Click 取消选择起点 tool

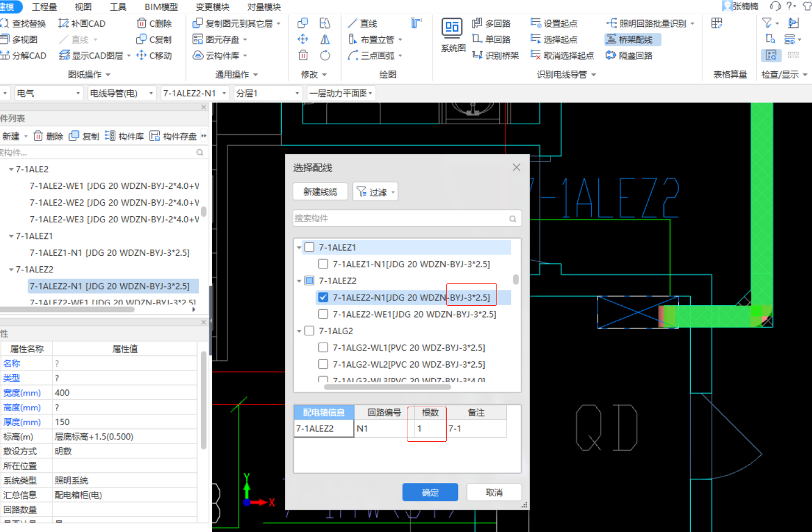pyautogui.click(x=562, y=56)
